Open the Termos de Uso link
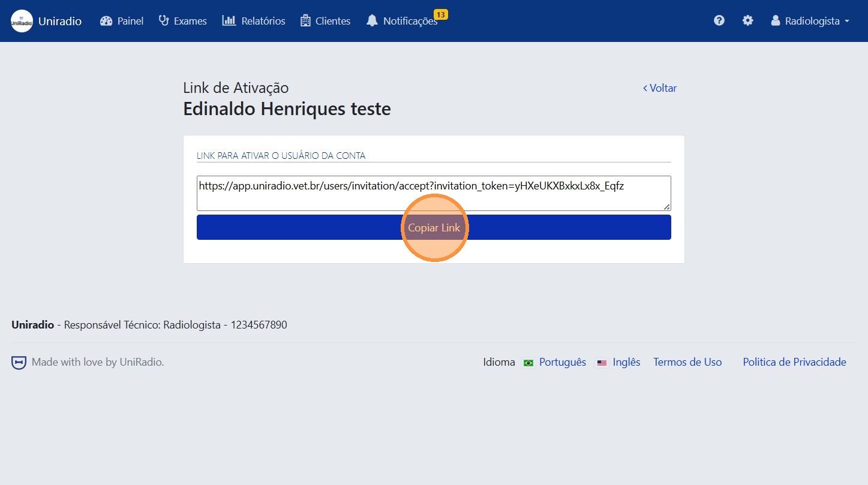 [x=687, y=362]
